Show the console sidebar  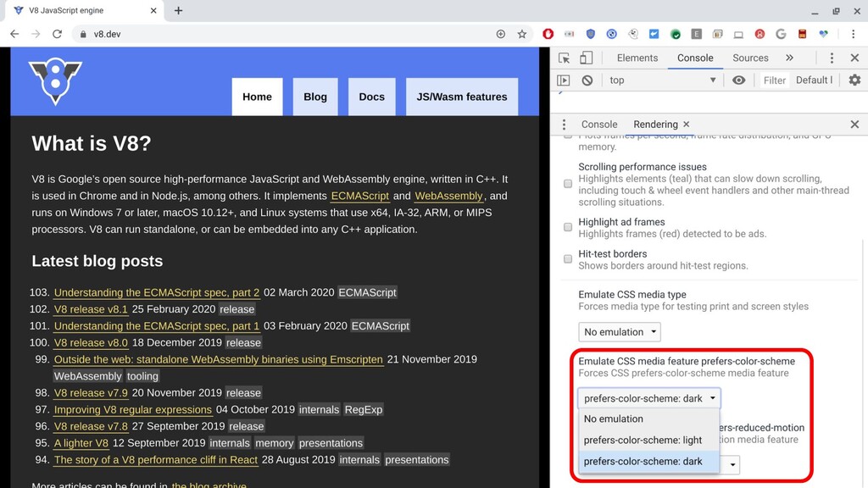pos(563,80)
